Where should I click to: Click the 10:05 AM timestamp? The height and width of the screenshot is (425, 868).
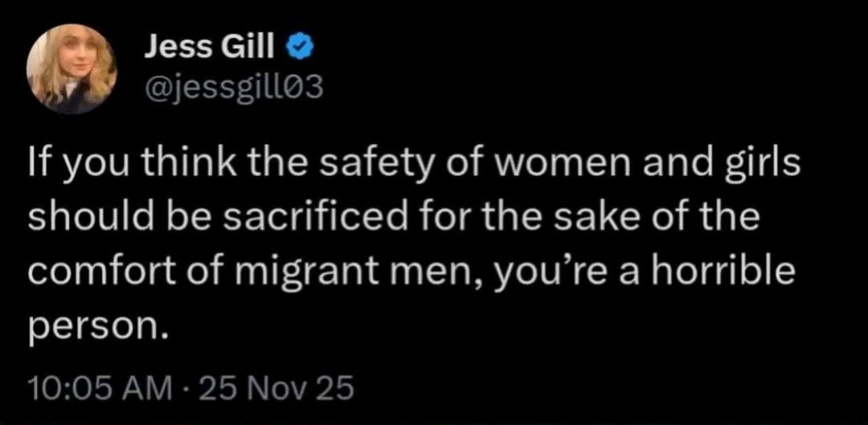[x=98, y=388]
